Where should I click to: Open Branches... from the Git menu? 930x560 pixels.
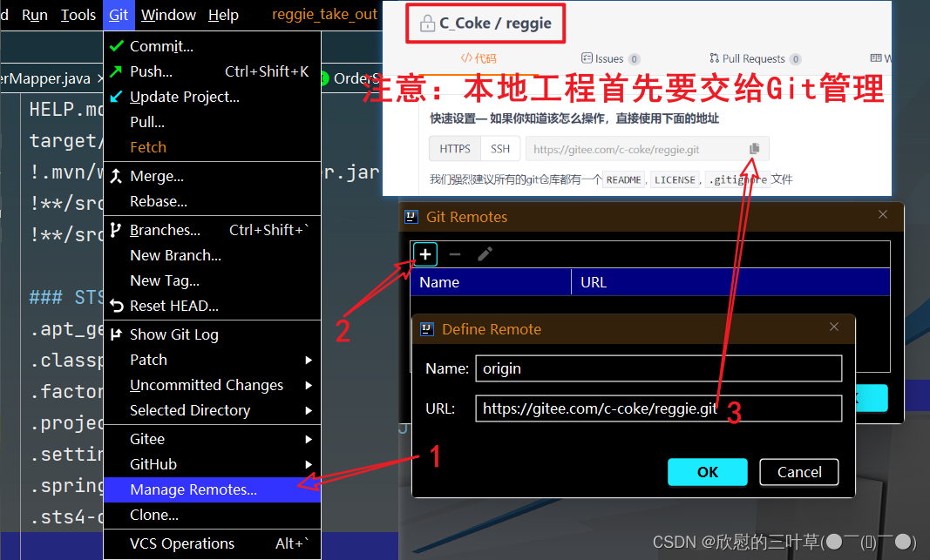click(x=213, y=230)
